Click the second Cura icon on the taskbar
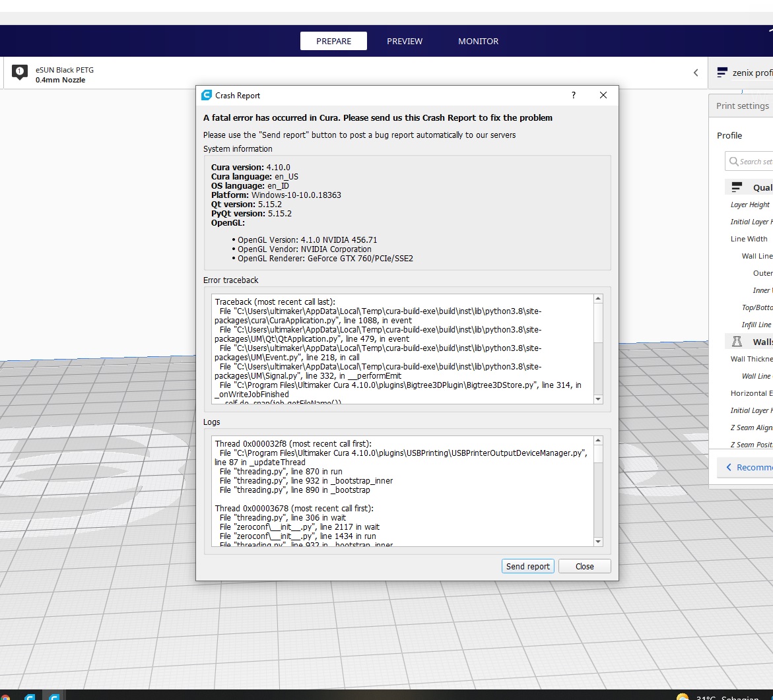This screenshot has width=773, height=700. [x=53, y=695]
